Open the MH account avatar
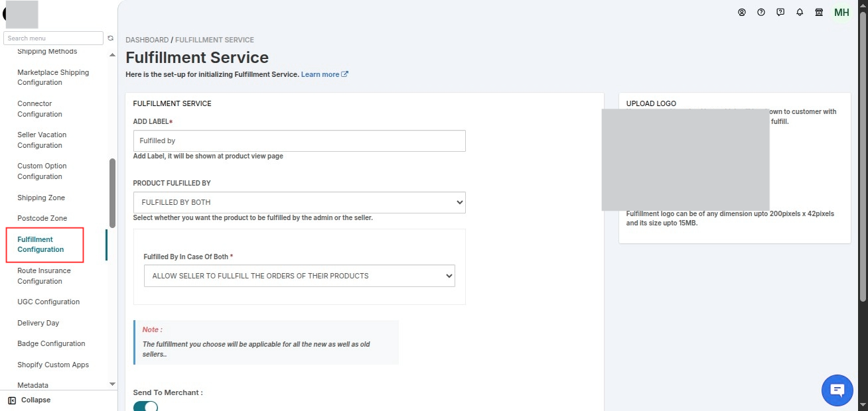 [841, 13]
